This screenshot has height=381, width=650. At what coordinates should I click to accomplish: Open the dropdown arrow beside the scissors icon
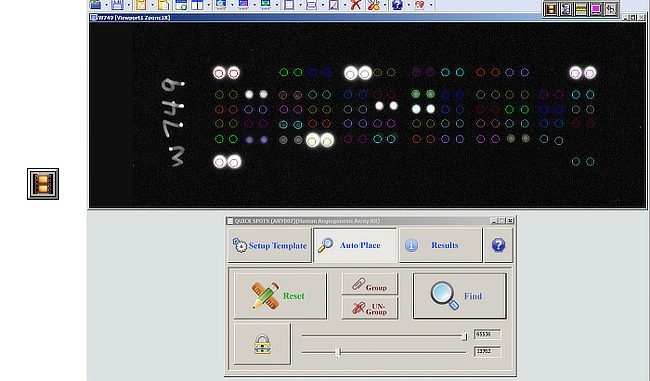(385, 5)
